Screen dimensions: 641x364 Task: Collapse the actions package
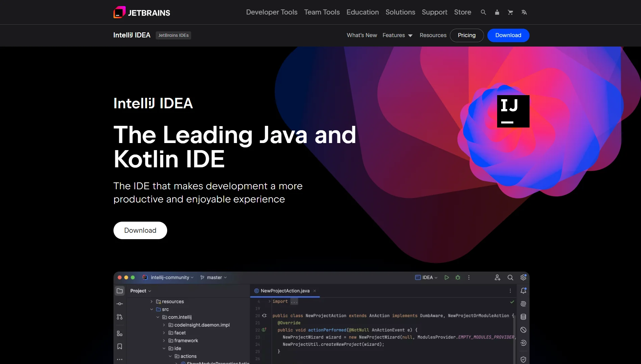[x=170, y=356]
